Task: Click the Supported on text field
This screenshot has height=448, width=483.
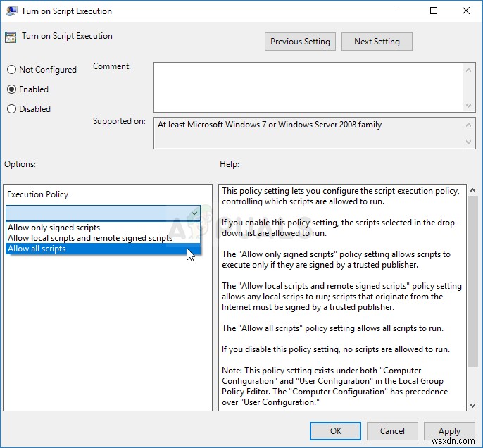Action: coord(308,133)
